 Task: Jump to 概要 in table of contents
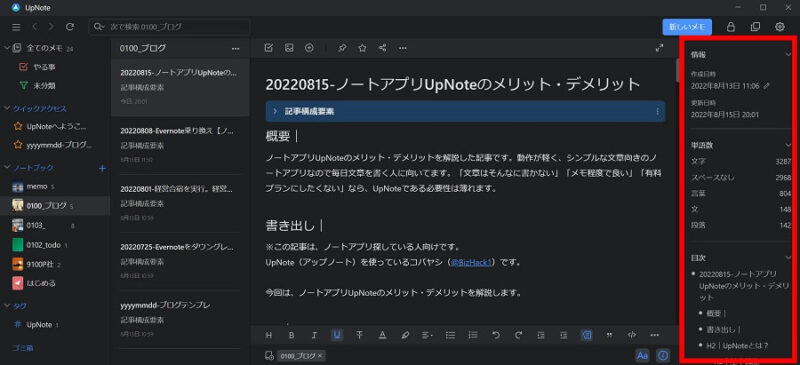[717, 313]
